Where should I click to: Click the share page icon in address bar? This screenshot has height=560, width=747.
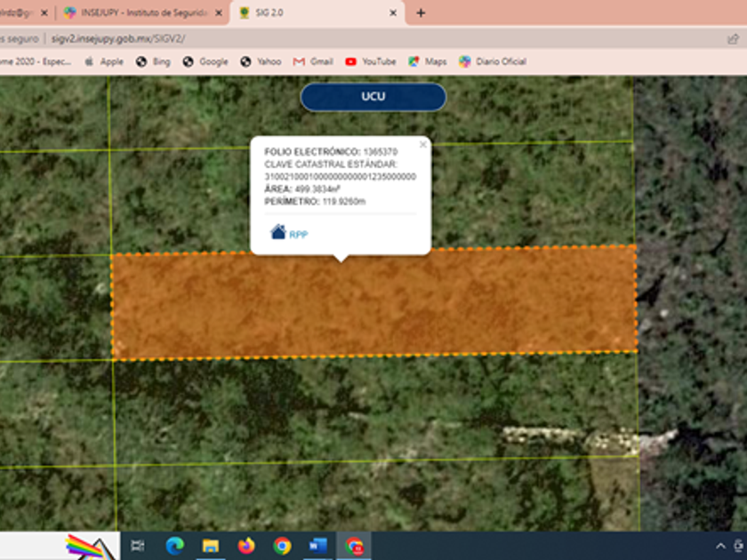[733, 39]
